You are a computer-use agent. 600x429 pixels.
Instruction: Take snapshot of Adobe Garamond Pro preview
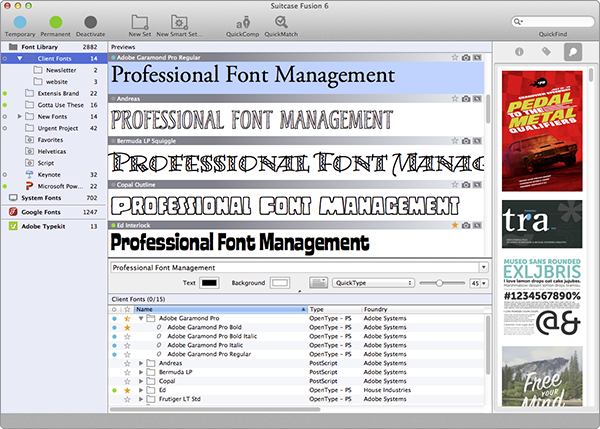[466, 57]
